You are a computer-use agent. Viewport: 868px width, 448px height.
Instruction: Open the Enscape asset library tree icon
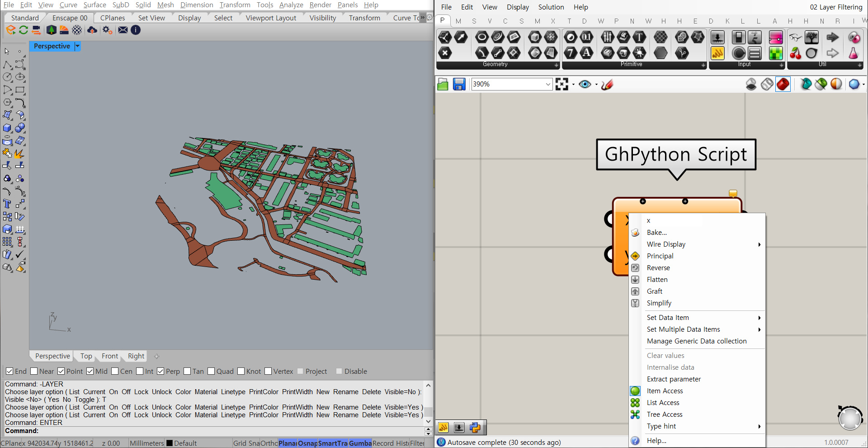[51, 30]
